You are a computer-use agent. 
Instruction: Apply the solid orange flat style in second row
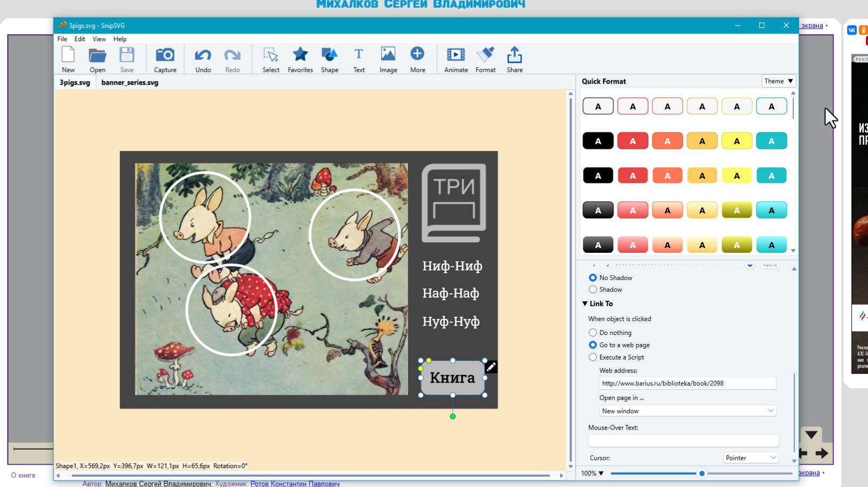click(667, 141)
